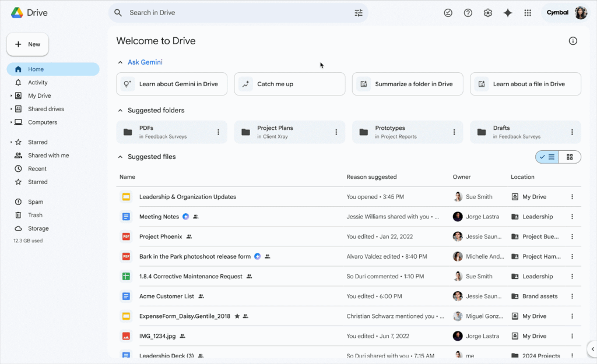Click the 12.3 GB used text
Image resolution: width=597 pixels, height=364 pixels.
28,241
